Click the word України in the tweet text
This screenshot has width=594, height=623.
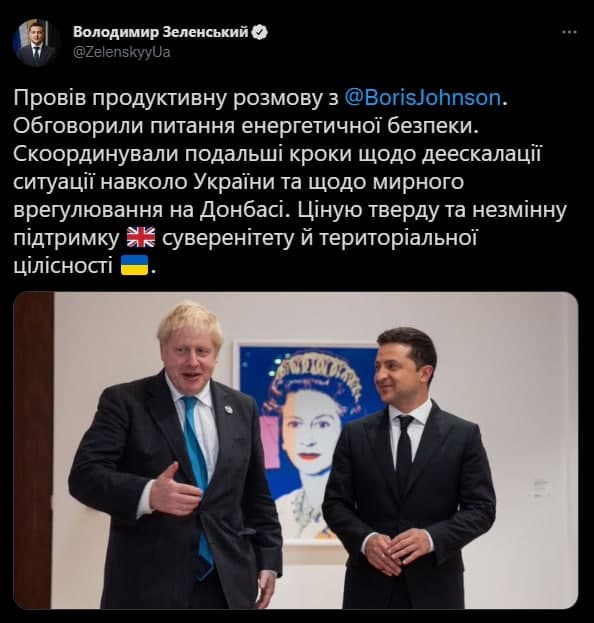click(234, 182)
